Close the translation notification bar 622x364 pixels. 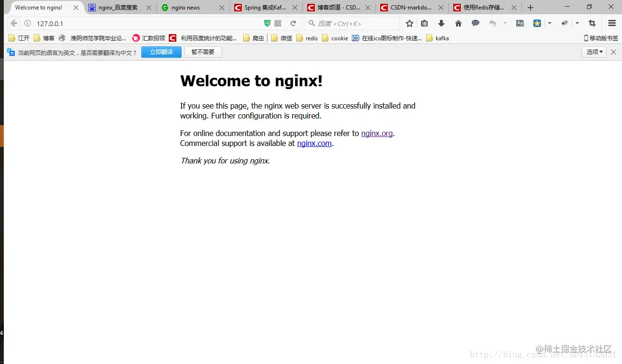613,52
